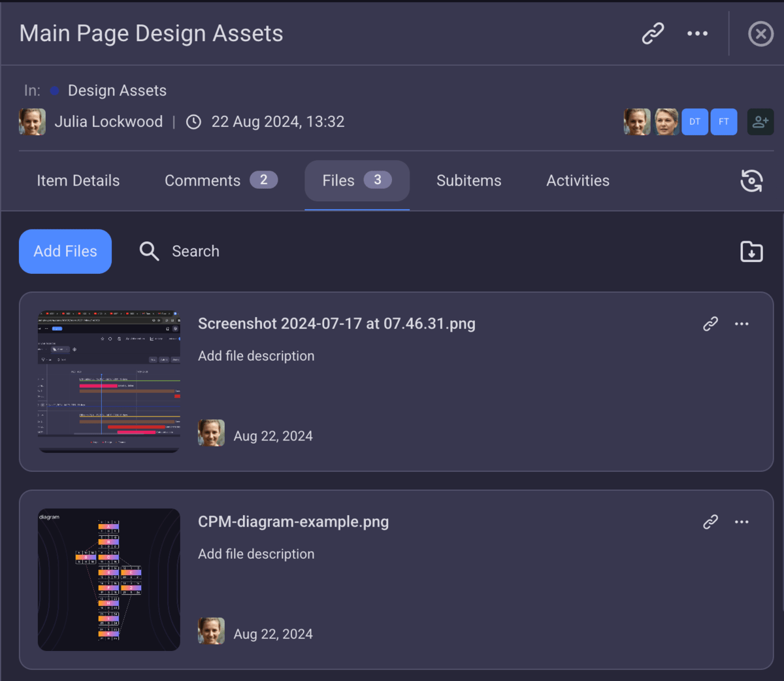784x681 pixels.
Task: Copy the link for CPM-diagram-example.png
Action: click(x=710, y=522)
